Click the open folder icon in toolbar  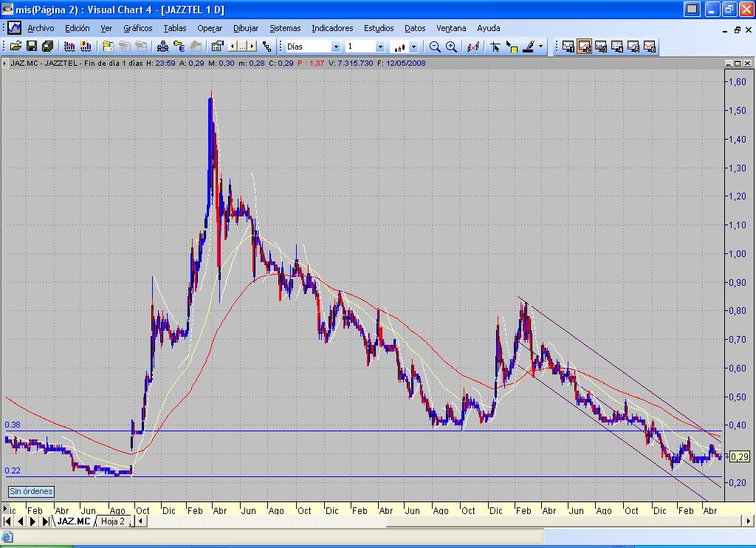tap(15, 47)
